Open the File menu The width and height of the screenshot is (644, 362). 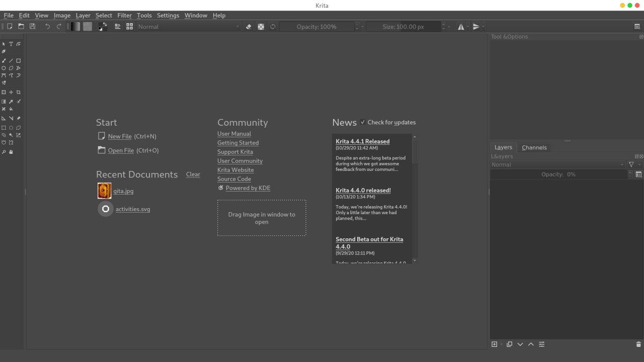pos(9,16)
